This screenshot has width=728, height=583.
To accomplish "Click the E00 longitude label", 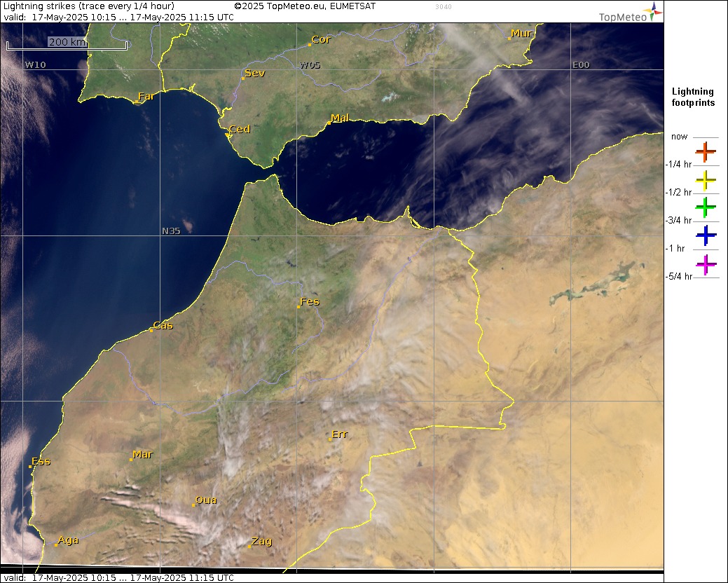I will pos(581,65).
